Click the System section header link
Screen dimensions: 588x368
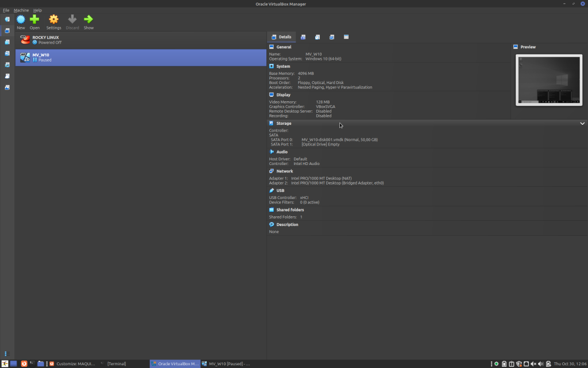[x=283, y=66]
